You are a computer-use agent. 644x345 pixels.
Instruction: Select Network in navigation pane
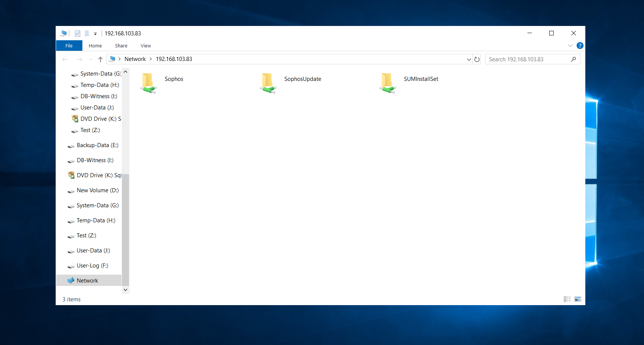tap(89, 280)
